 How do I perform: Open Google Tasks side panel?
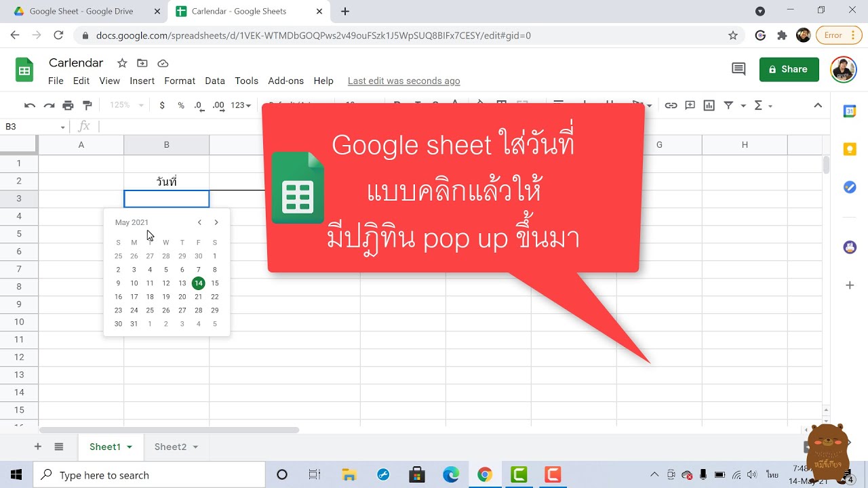pyautogui.click(x=850, y=188)
